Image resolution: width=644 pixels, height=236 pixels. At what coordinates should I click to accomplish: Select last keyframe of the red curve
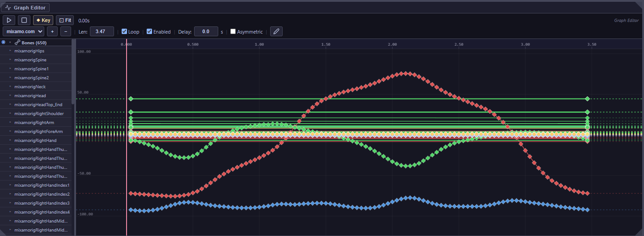587,193
